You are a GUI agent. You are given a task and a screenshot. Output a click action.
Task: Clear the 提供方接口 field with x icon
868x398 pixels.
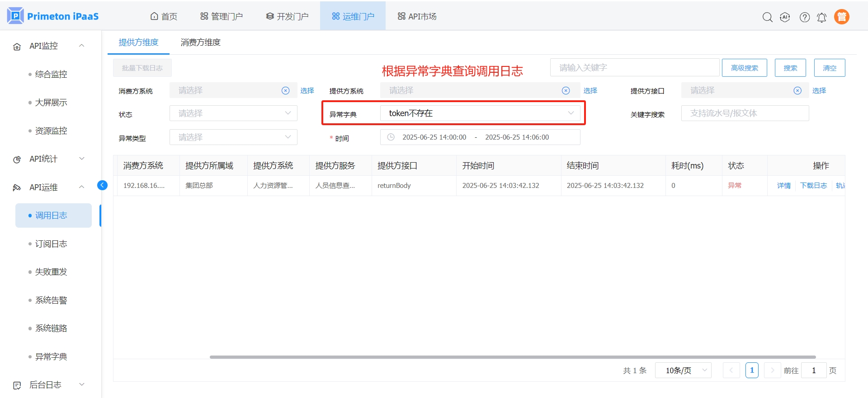click(x=797, y=91)
